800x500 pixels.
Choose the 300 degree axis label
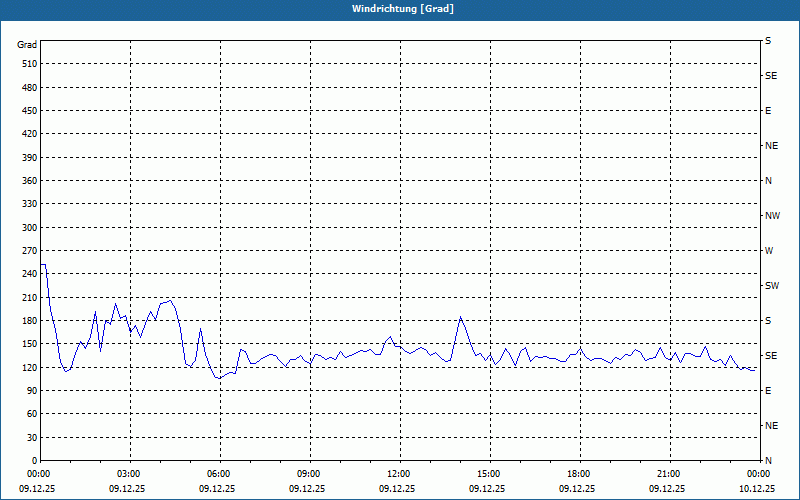30,228
